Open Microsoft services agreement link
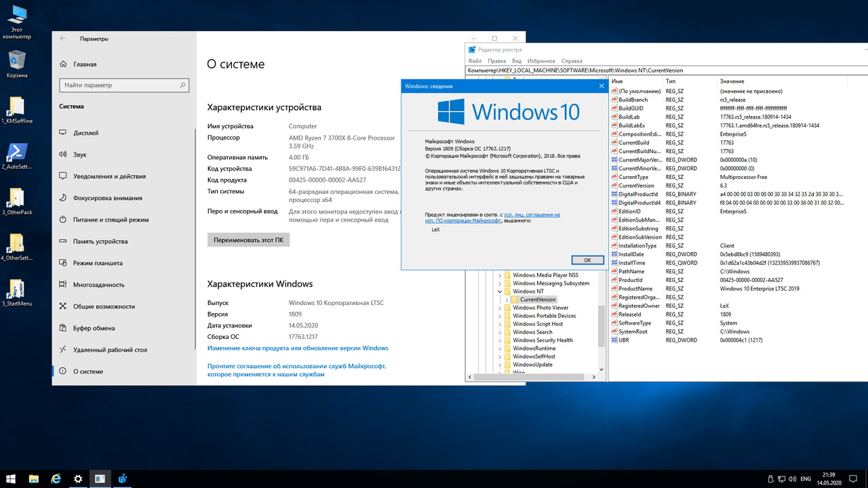The height and width of the screenshot is (488, 868). tap(296, 370)
